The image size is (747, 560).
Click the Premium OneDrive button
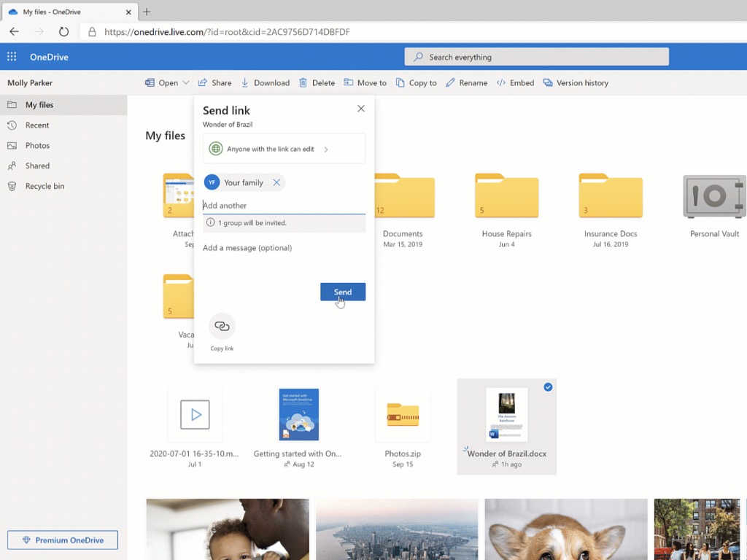coord(63,540)
